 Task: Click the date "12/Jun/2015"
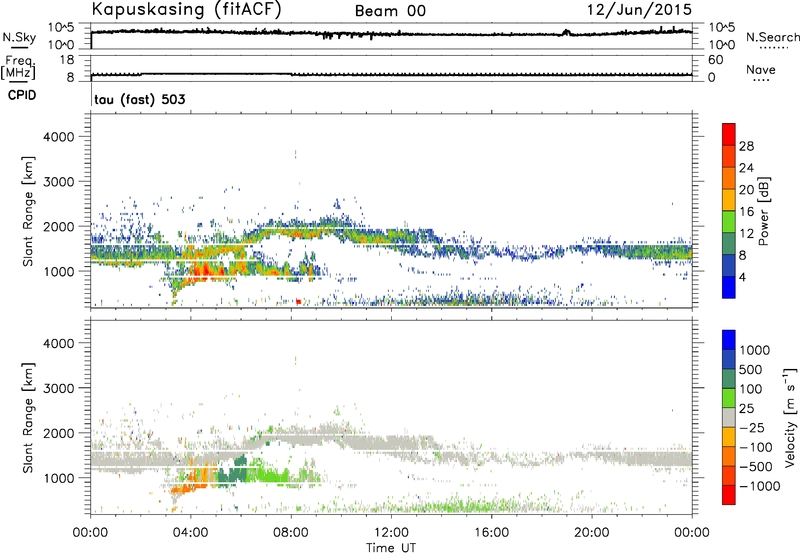click(x=639, y=10)
